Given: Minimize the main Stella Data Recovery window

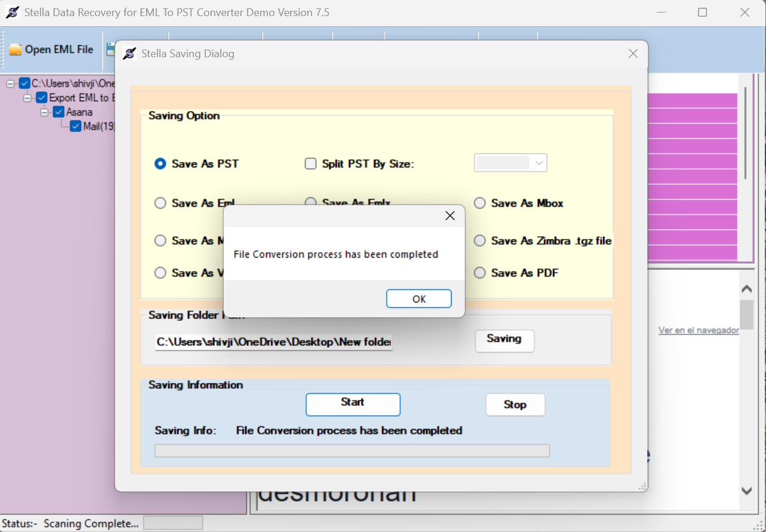Looking at the screenshot, I should 661,12.
